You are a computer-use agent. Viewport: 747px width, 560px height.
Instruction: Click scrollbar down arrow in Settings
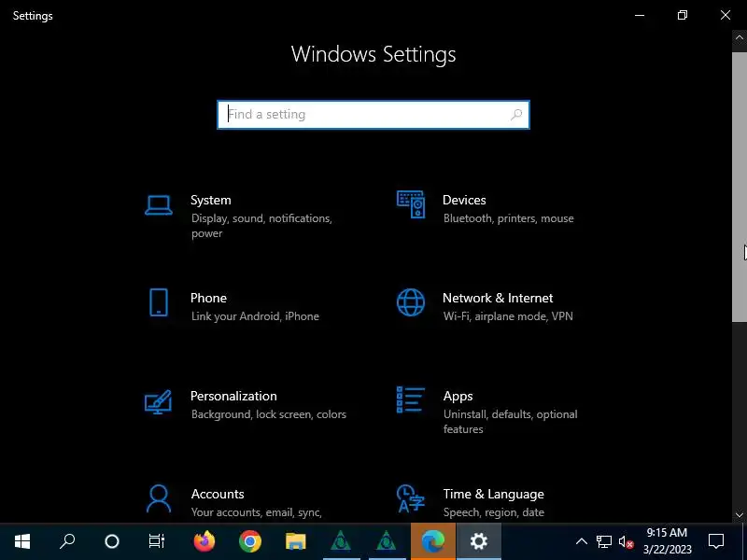(x=740, y=515)
